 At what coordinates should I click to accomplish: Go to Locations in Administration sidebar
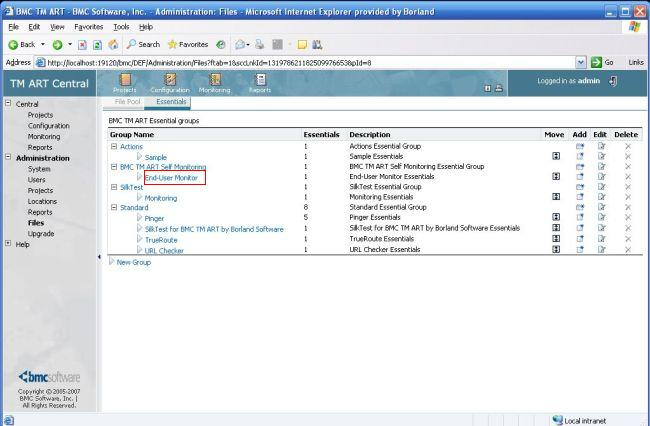(42, 201)
